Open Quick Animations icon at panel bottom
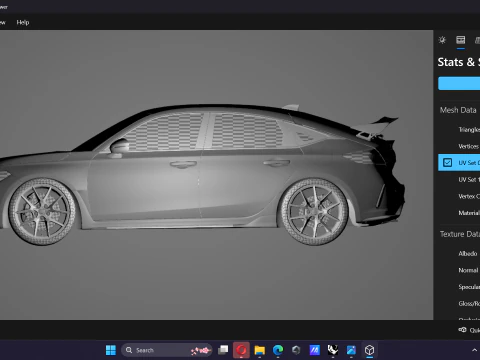This screenshot has height=360, width=480. point(462,330)
